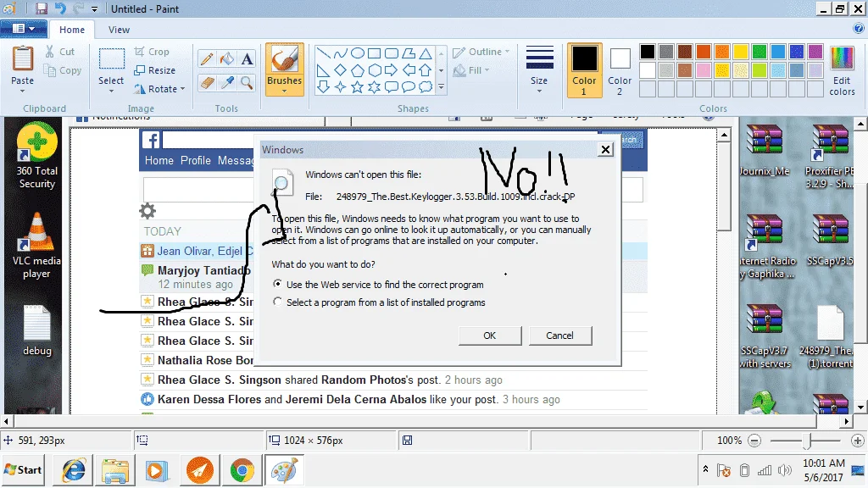The image size is (868, 488).
Task: Open Edit colors
Action: pos(842,71)
